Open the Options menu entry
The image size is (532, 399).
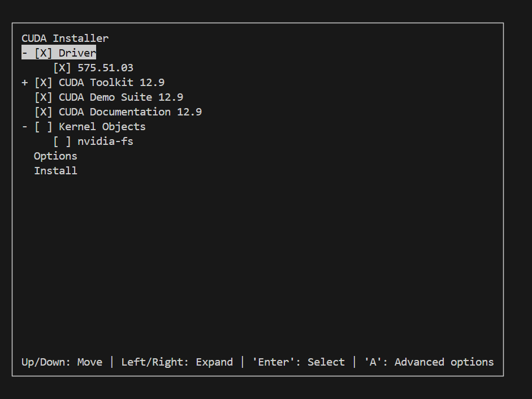[x=55, y=156]
